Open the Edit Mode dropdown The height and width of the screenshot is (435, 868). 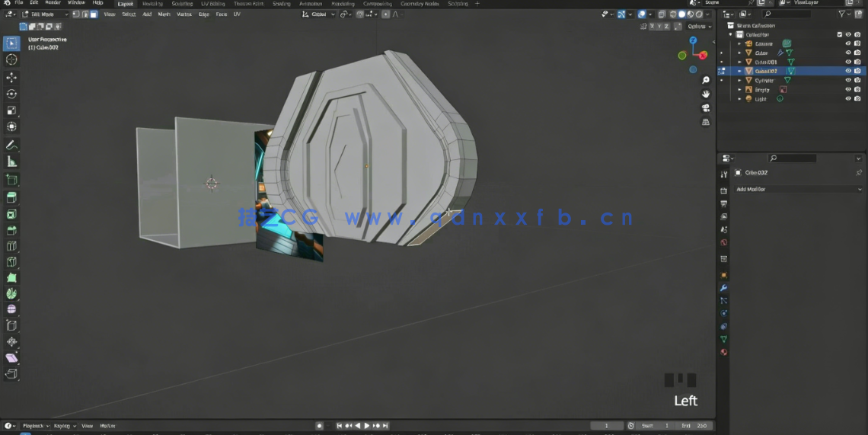pos(45,14)
